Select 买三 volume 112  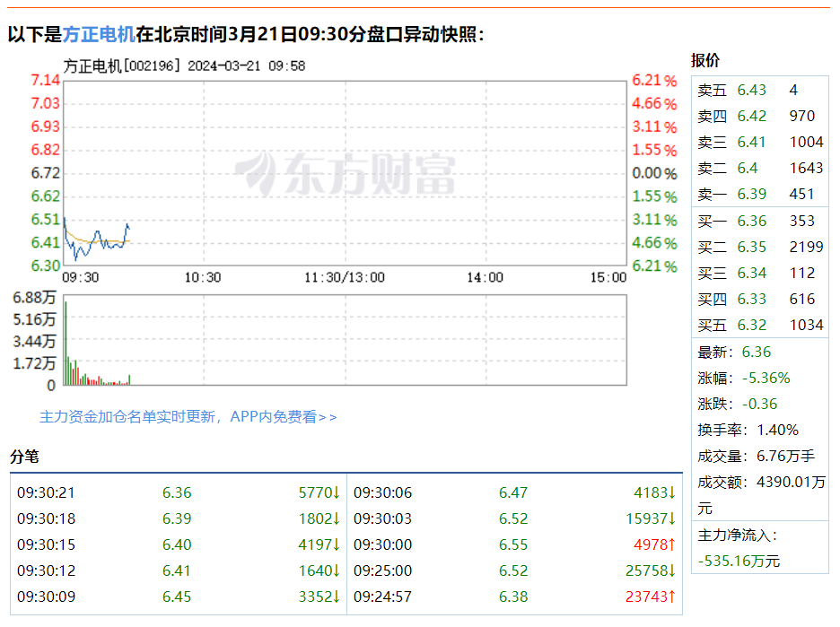click(802, 273)
